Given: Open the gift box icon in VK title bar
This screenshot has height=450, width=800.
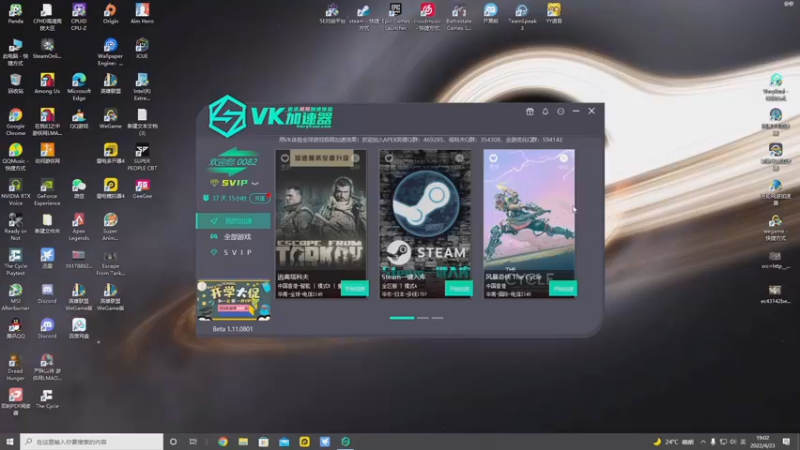Looking at the screenshot, I should tap(530, 111).
